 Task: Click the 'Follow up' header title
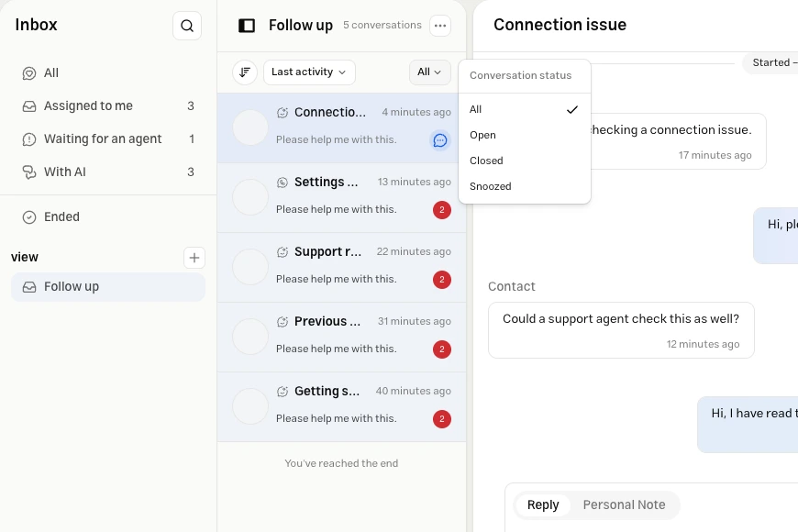pyautogui.click(x=301, y=26)
